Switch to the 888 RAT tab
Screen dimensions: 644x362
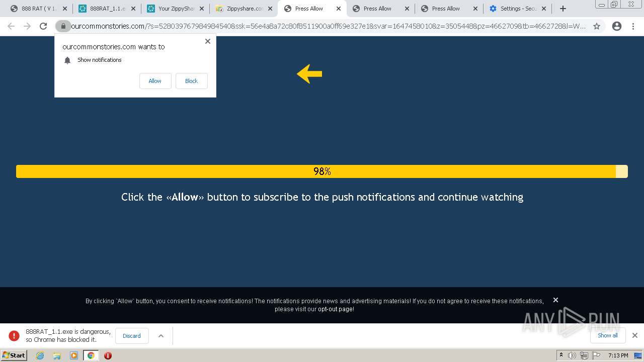(38, 9)
